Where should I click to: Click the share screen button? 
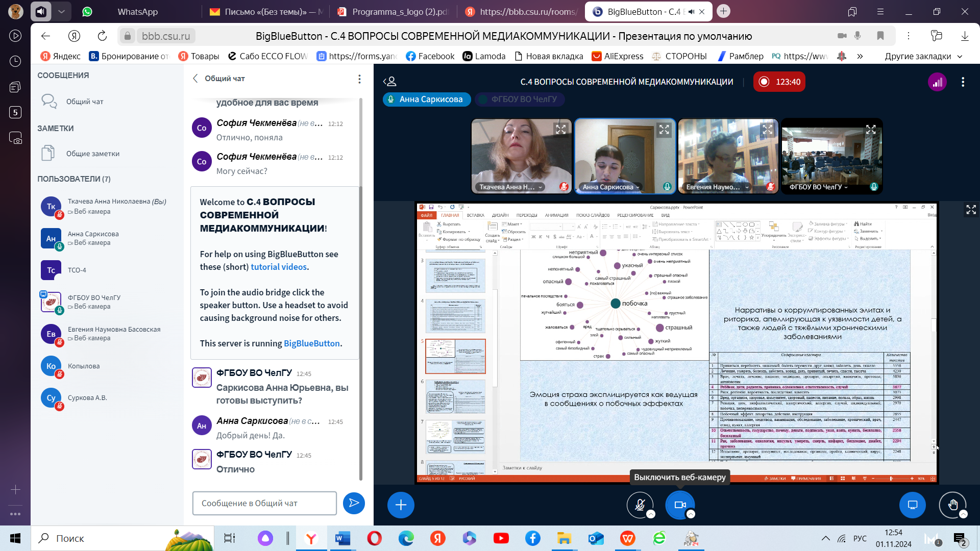pos(913,505)
